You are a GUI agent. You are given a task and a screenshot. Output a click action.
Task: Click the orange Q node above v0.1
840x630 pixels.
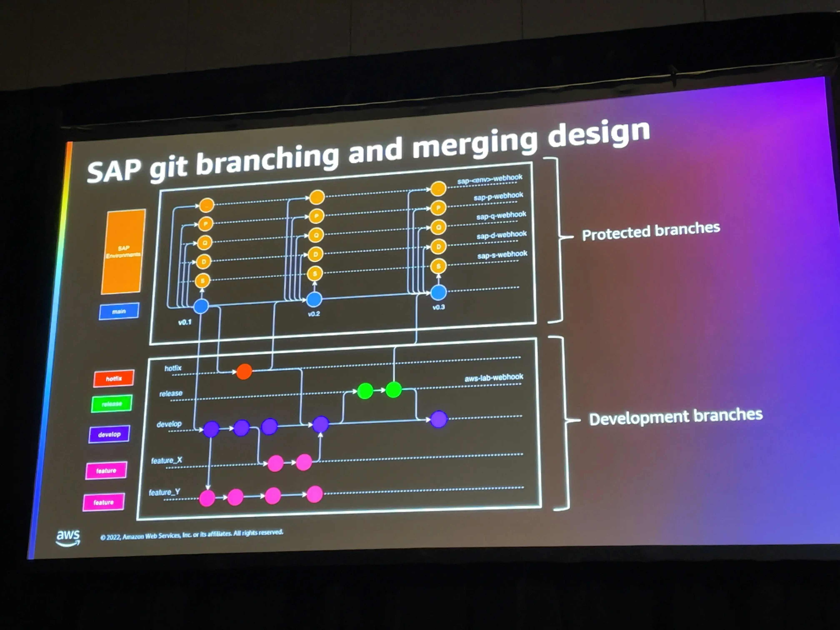205,242
